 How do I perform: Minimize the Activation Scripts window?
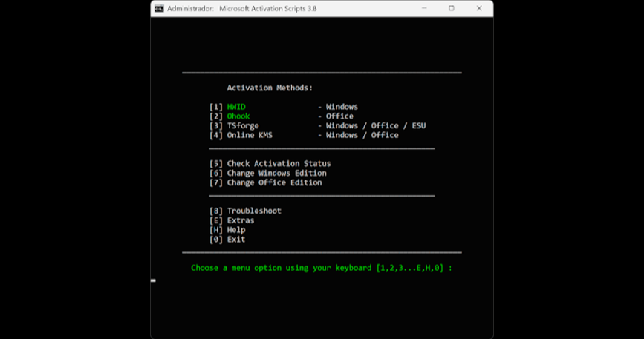coord(424,8)
